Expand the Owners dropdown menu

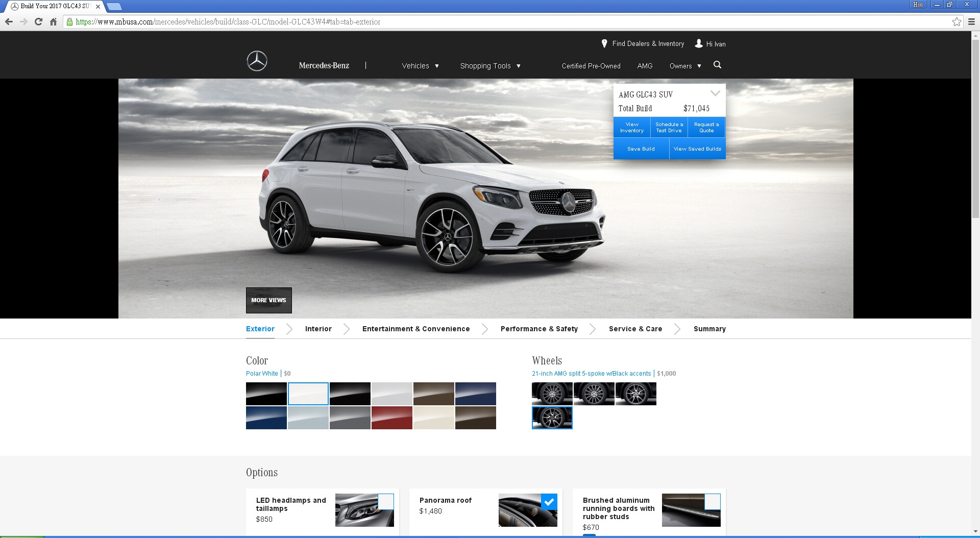(685, 66)
